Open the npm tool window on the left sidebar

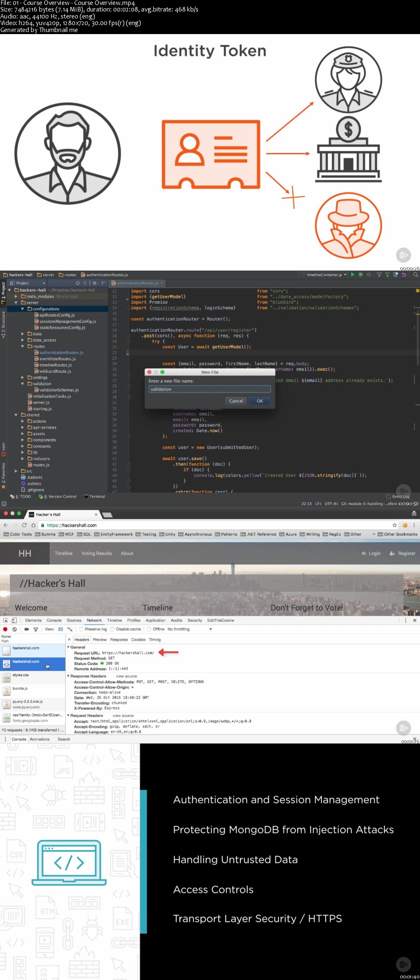[x=3, y=449]
